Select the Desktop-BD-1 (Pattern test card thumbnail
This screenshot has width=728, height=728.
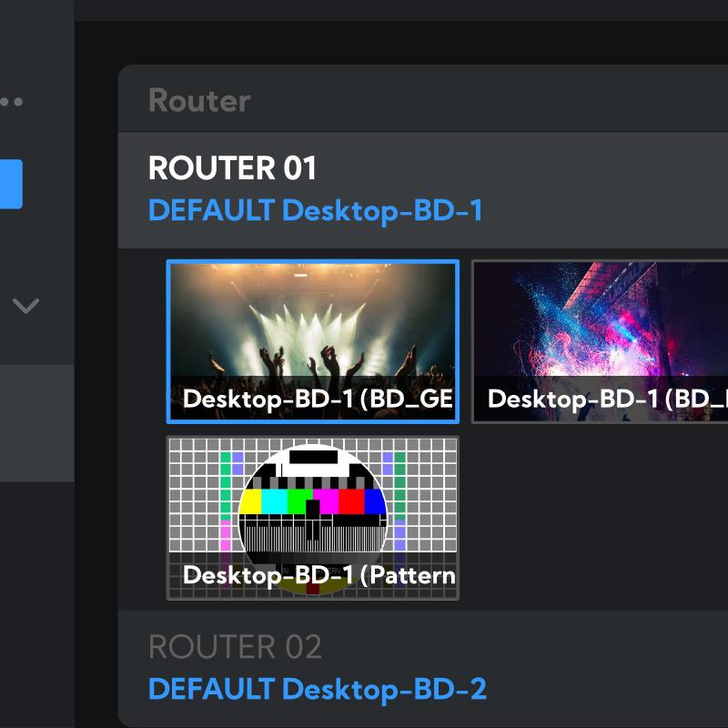pos(312,518)
